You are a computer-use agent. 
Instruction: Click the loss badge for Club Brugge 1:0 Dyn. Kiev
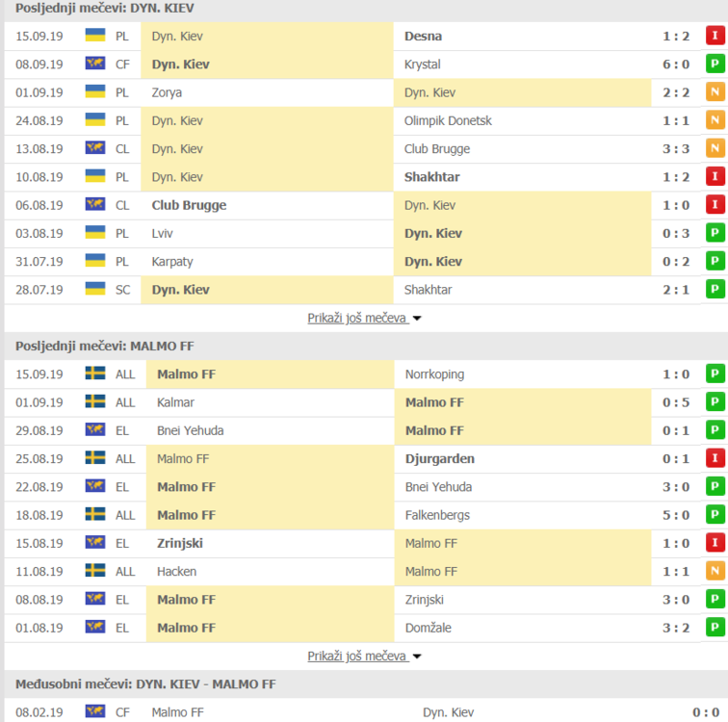715,205
